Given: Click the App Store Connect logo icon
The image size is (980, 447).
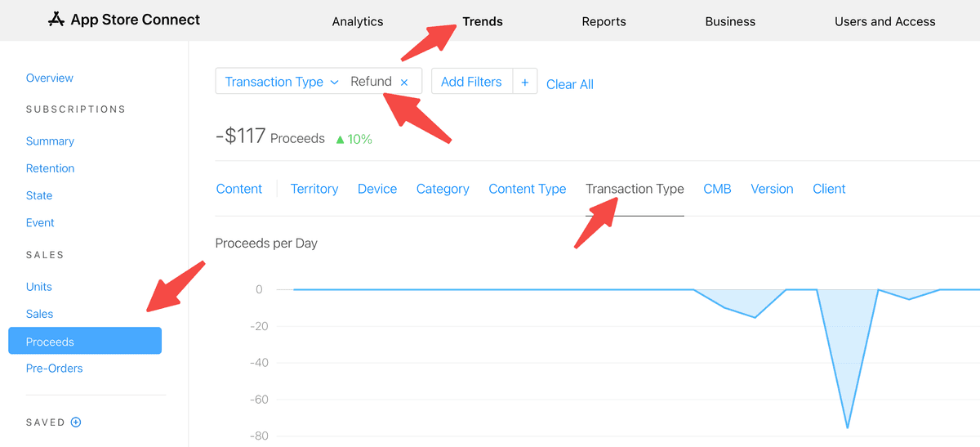Looking at the screenshot, I should (x=56, y=20).
